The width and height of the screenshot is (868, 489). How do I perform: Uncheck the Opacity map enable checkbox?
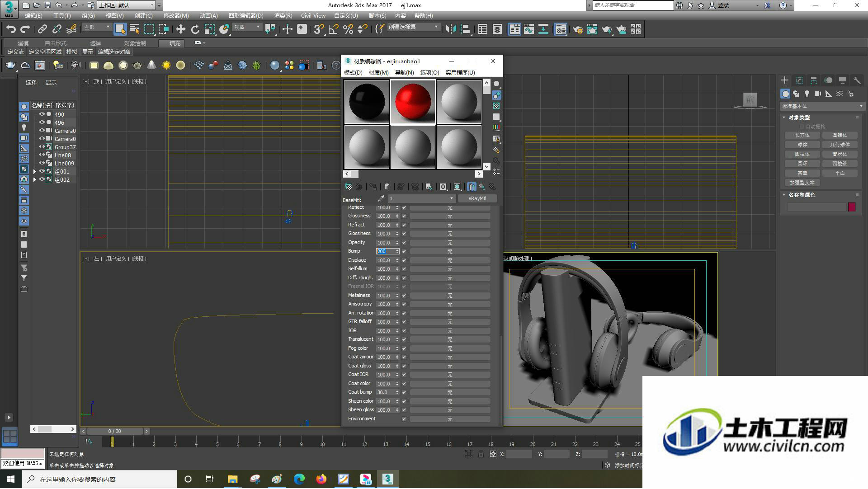point(404,243)
